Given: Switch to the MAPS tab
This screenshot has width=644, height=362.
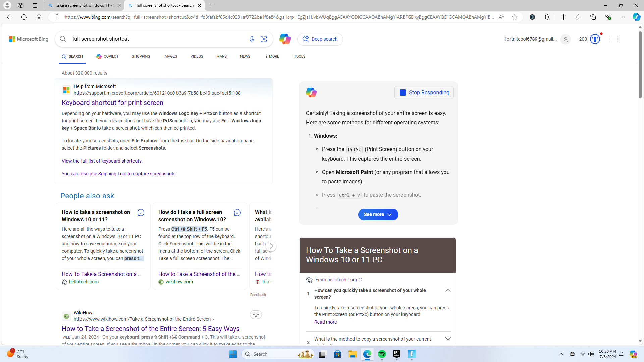Looking at the screenshot, I should (221, 56).
